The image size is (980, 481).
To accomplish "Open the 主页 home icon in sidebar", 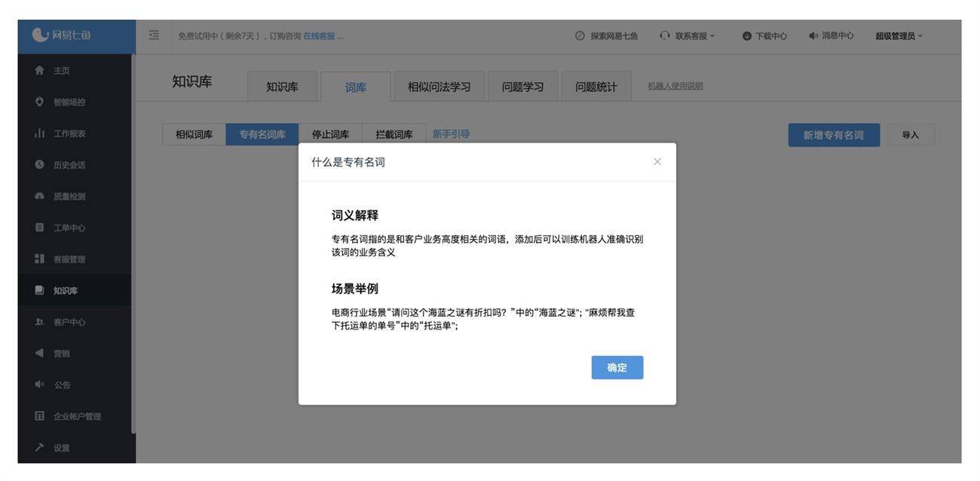I will (39, 70).
